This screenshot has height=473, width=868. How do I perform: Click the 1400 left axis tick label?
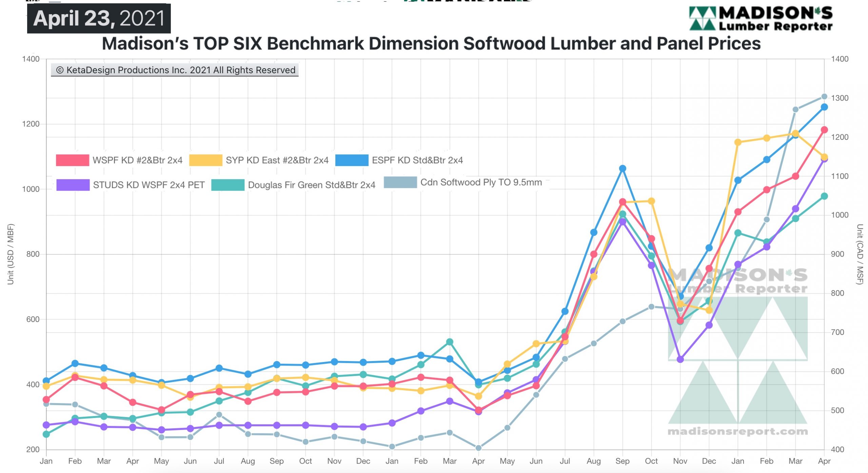pyautogui.click(x=31, y=59)
